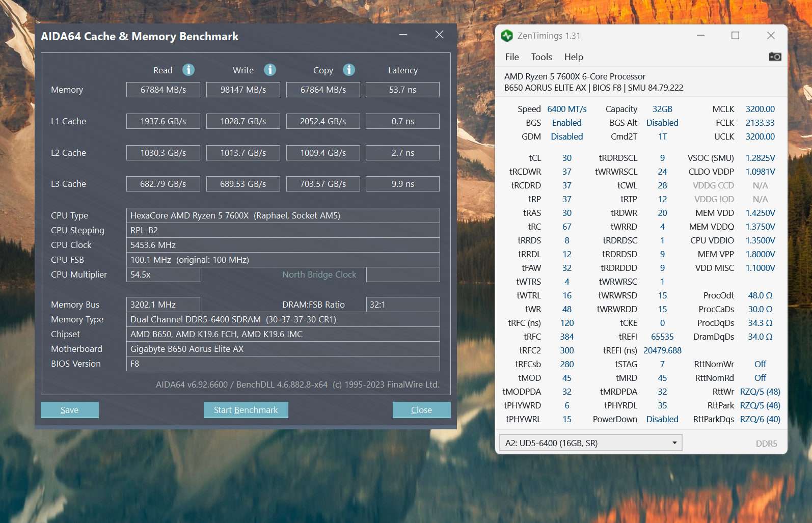
Task: Click the BGS value Enabled
Action: pos(567,123)
